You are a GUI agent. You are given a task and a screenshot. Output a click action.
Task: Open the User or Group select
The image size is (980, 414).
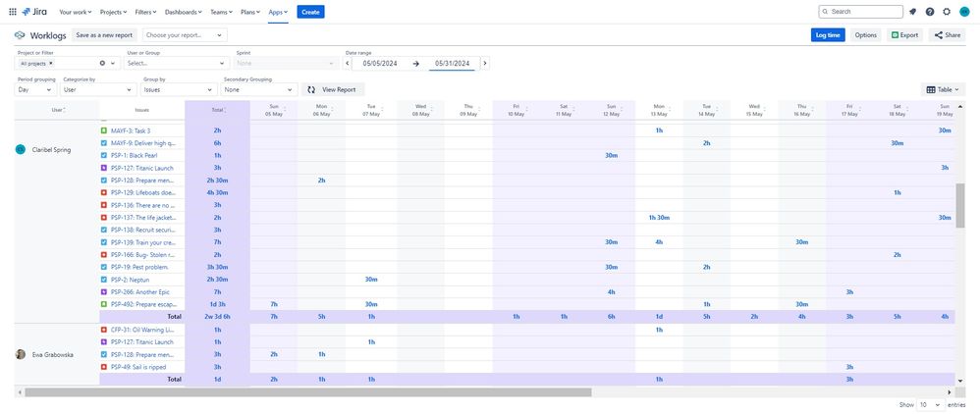tap(177, 63)
